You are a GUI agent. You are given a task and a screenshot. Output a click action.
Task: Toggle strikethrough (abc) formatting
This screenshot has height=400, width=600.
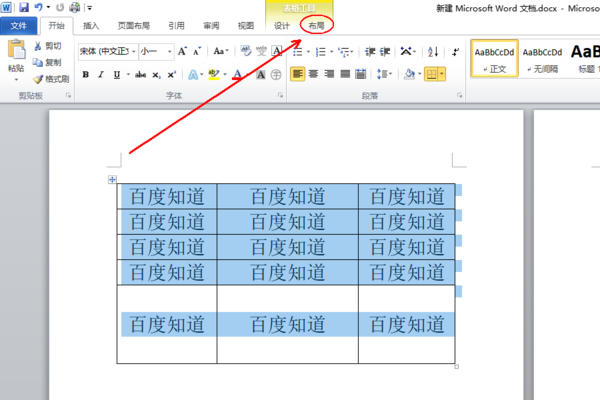[140, 75]
